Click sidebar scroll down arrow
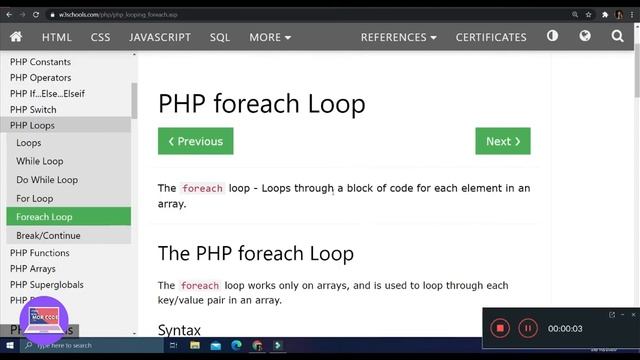640x360 pixels. click(134, 333)
